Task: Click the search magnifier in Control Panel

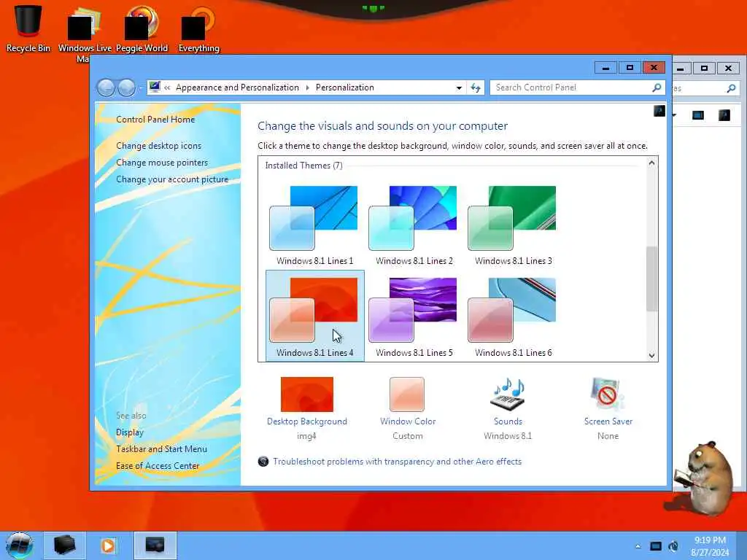Action: (657, 87)
